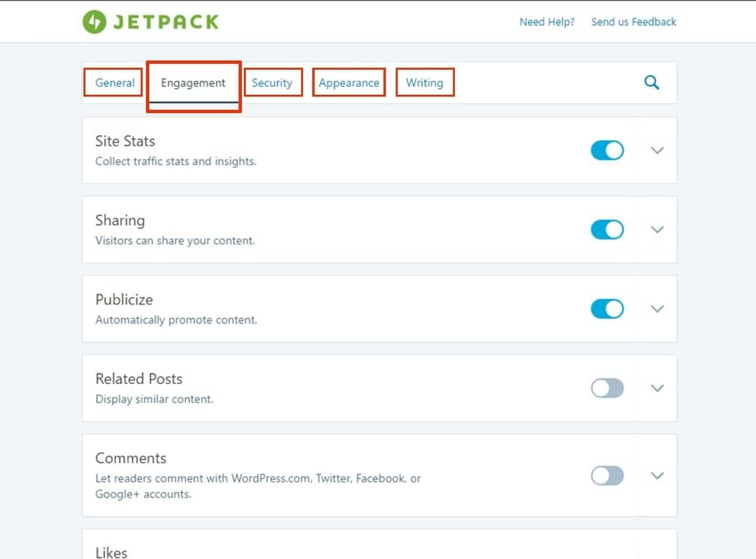The height and width of the screenshot is (559, 756).
Task: Click the Need Help? link
Action: click(x=547, y=22)
